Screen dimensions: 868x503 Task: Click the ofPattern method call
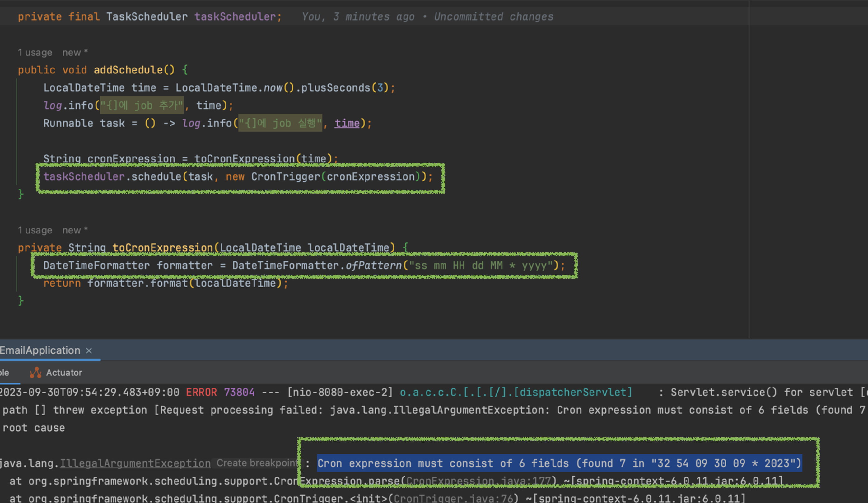[373, 266]
